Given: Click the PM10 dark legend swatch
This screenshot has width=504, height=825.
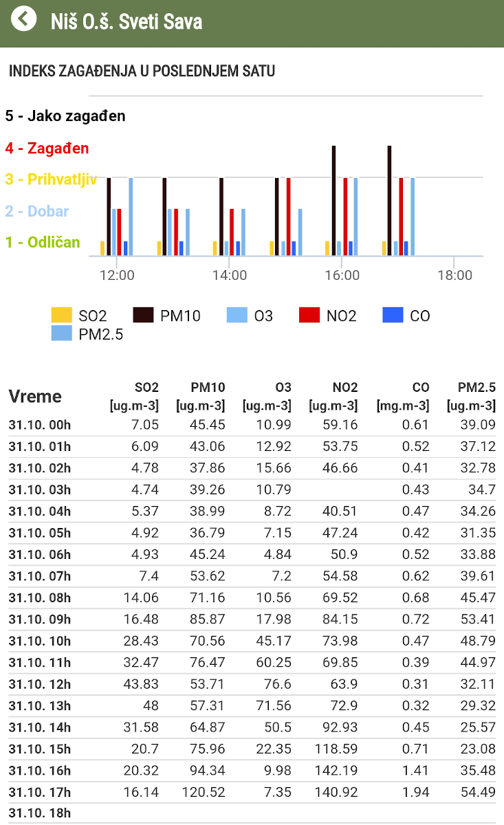Looking at the screenshot, I should click(x=143, y=316).
